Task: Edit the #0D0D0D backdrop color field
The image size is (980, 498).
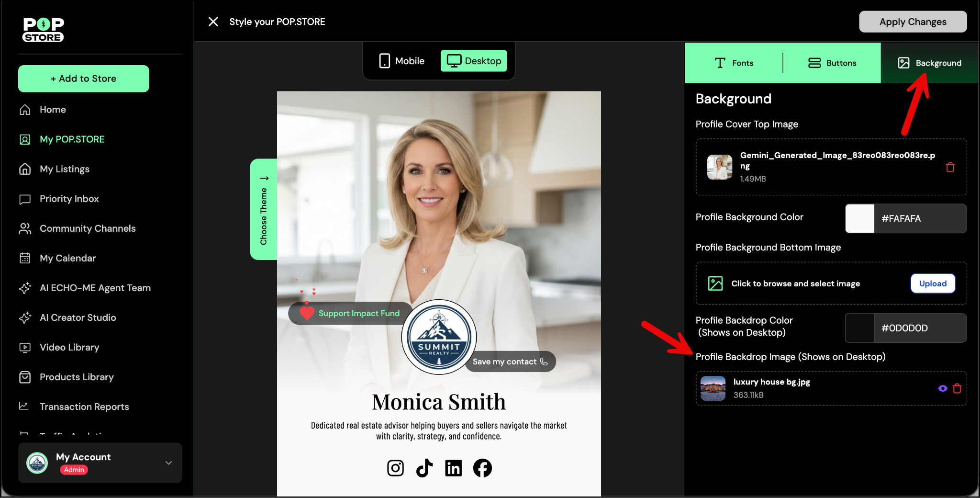Action: coord(919,328)
